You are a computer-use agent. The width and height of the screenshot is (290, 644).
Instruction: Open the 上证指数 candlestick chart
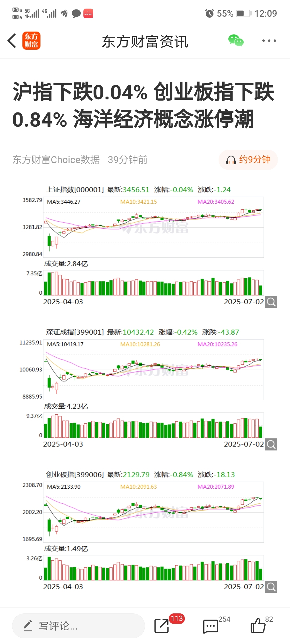(154, 227)
